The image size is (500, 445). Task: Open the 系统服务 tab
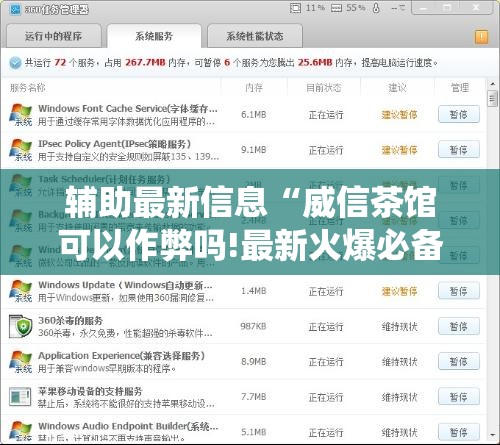[x=154, y=36]
